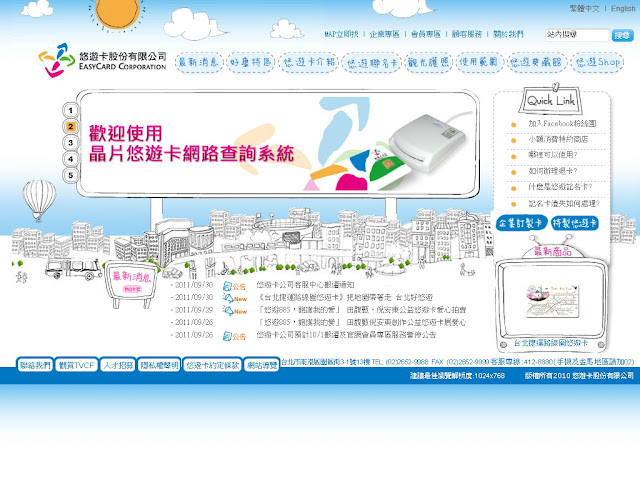Screen dimensions: 640x480
Task: Open the 最新消息 menu
Action: pyautogui.click(x=199, y=62)
